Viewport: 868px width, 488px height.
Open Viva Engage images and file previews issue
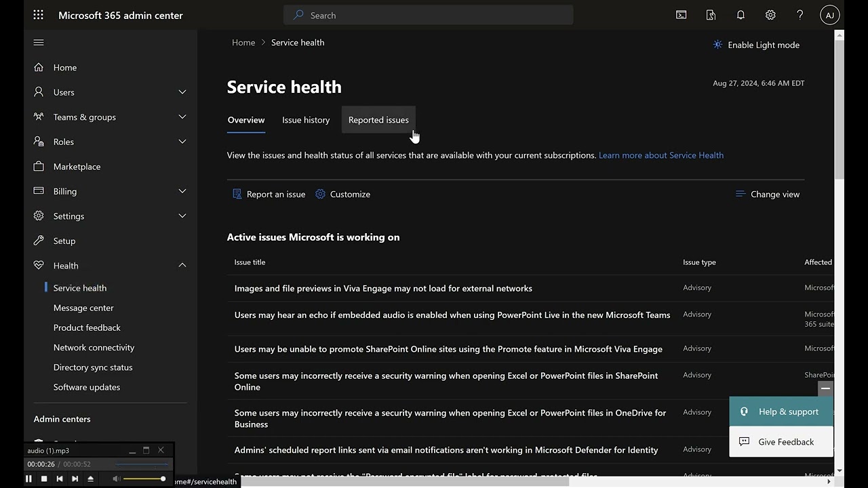[x=383, y=288]
